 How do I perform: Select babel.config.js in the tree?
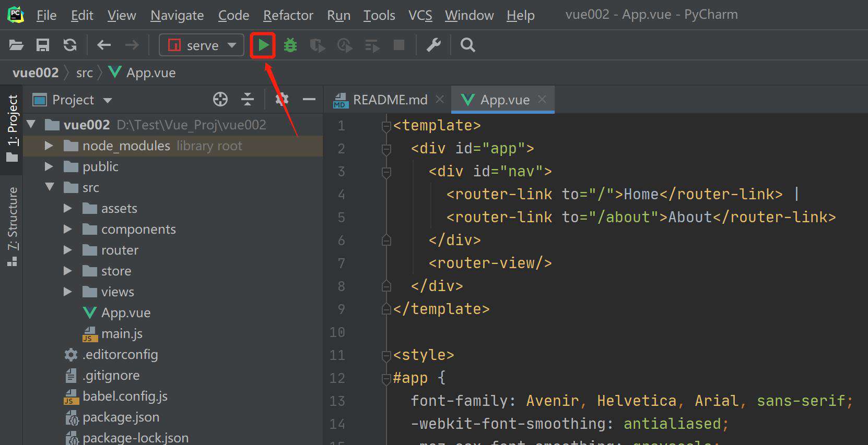(x=116, y=396)
